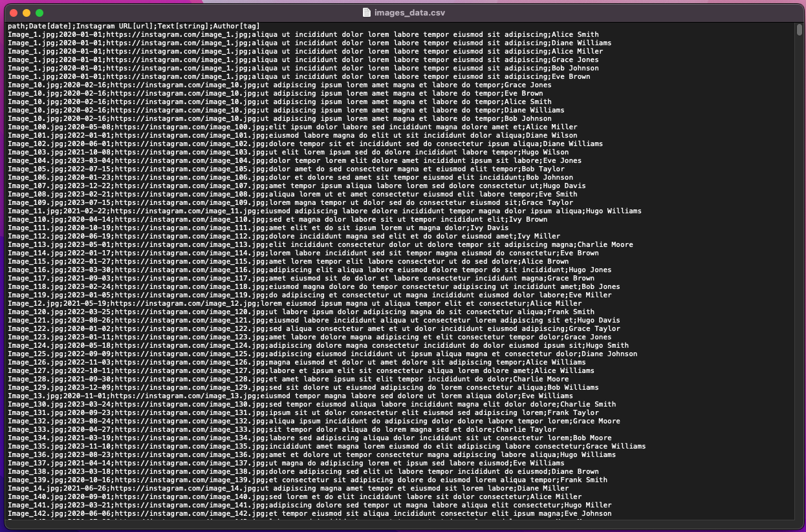Click the Image_125.jpg line by Diane Johnson
806x532 pixels.
pyautogui.click(x=323, y=354)
